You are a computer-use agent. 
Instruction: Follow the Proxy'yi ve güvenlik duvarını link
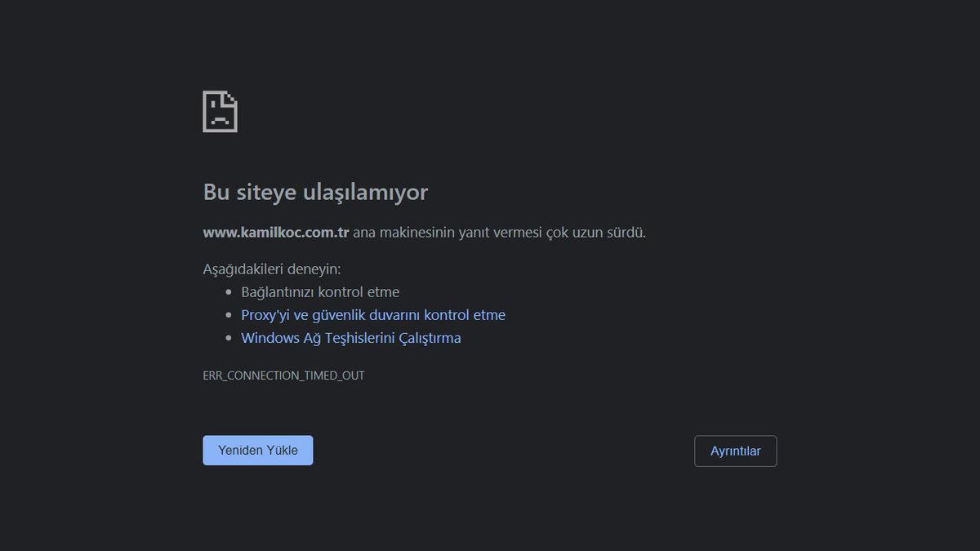tap(372, 314)
